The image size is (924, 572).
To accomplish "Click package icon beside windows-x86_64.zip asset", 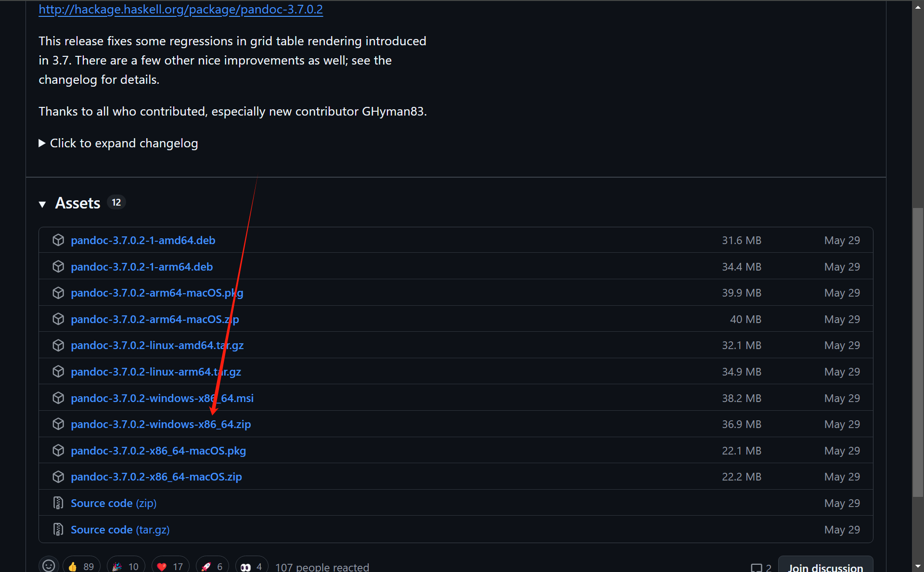I will (58, 424).
